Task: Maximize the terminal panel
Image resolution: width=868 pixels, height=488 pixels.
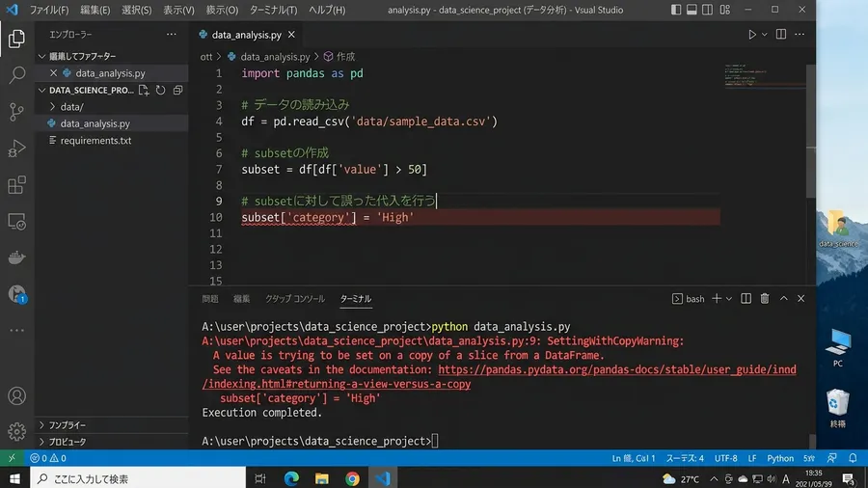Action: 783,299
